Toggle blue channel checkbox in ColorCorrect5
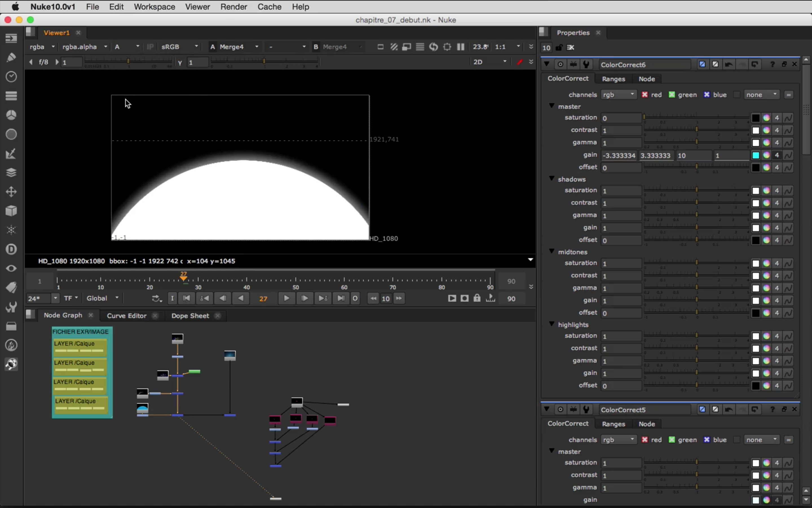This screenshot has width=812, height=508. click(x=707, y=440)
